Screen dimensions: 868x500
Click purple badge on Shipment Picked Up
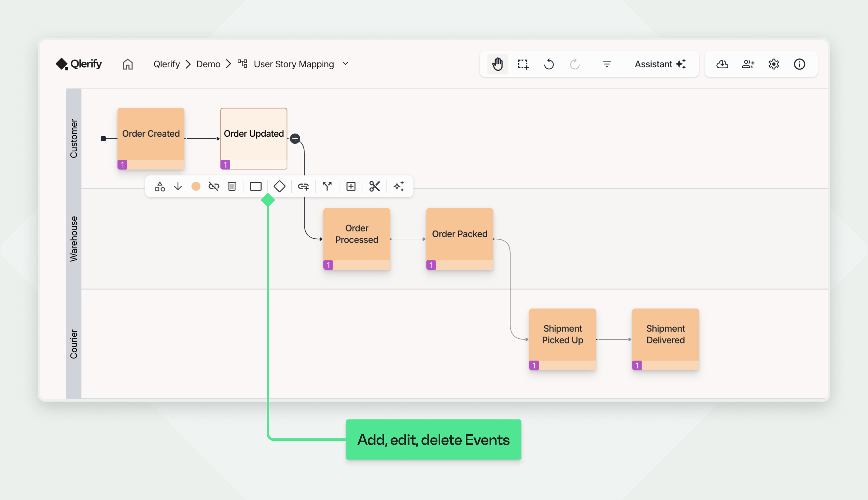[x=534, y=365]
